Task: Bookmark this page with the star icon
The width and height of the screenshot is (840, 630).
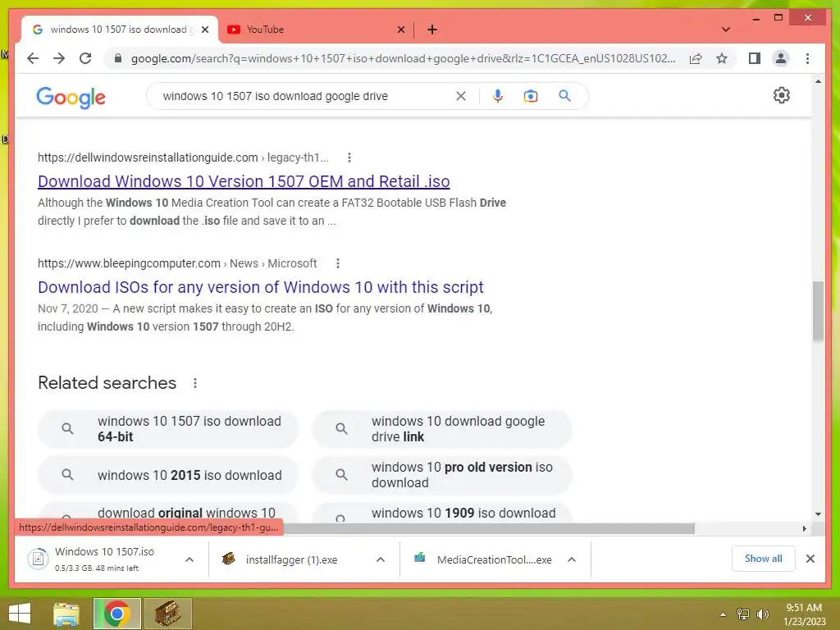Action: click(722, 58)
